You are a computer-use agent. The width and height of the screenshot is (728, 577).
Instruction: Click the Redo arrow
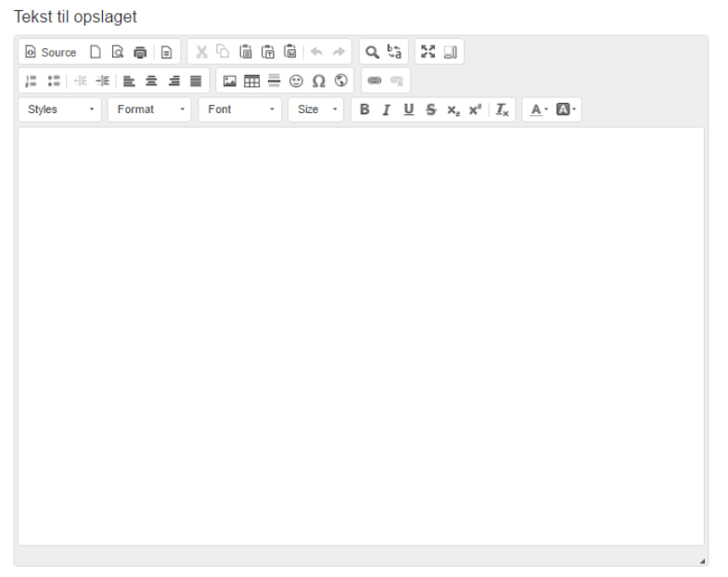(x=338, y=52)
